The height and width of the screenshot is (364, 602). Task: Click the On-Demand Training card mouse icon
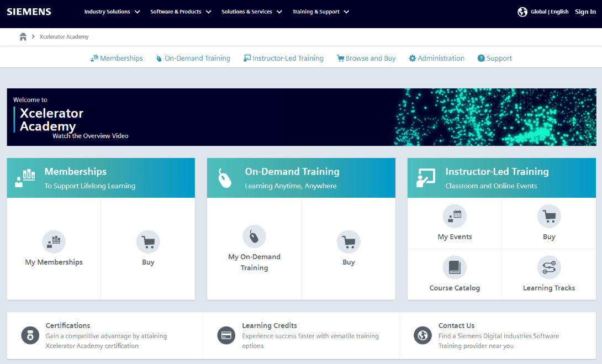point(225,178)
